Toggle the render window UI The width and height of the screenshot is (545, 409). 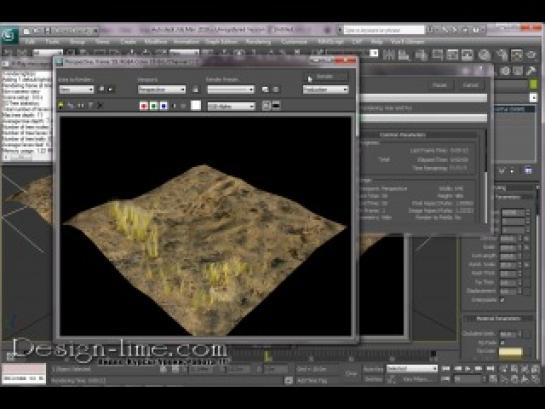click(276, 105)
